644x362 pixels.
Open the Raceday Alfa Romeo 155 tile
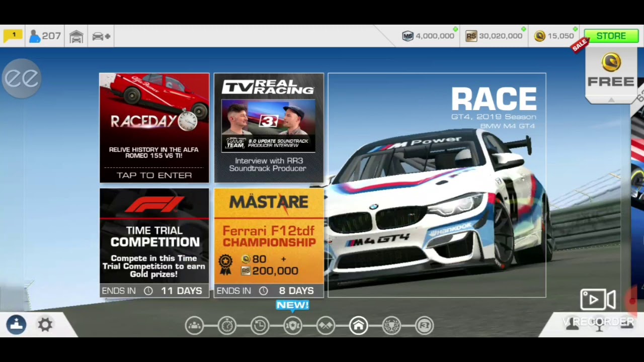coord(154,128)
